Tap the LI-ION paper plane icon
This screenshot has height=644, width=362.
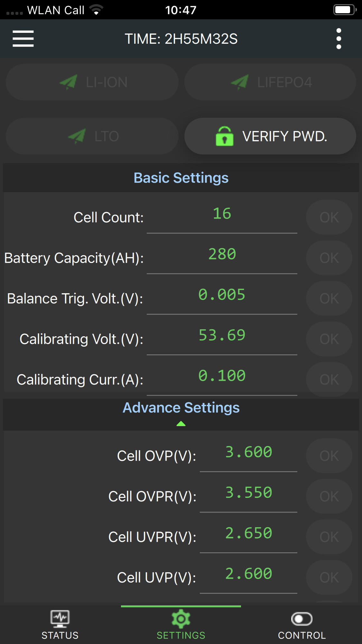69,82
